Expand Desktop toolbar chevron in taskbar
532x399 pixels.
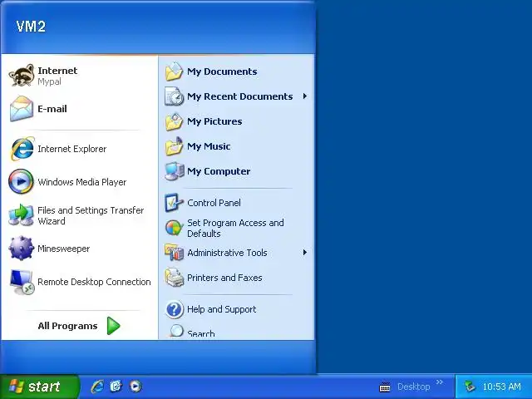(x=440, y=382)
